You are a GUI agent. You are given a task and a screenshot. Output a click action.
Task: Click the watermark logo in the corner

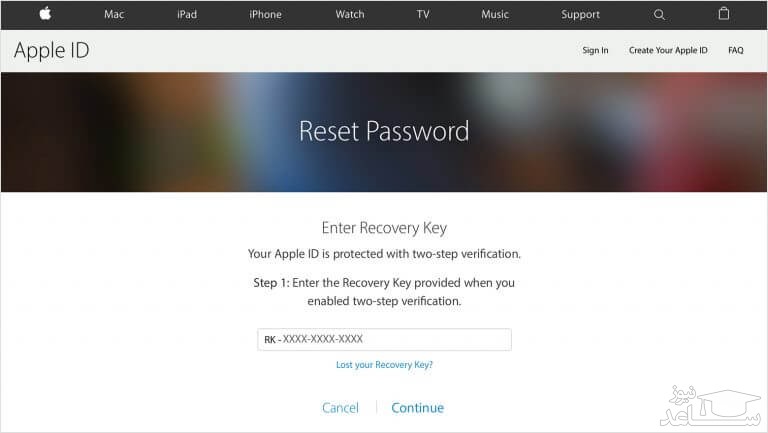click(x=711, y=406)
